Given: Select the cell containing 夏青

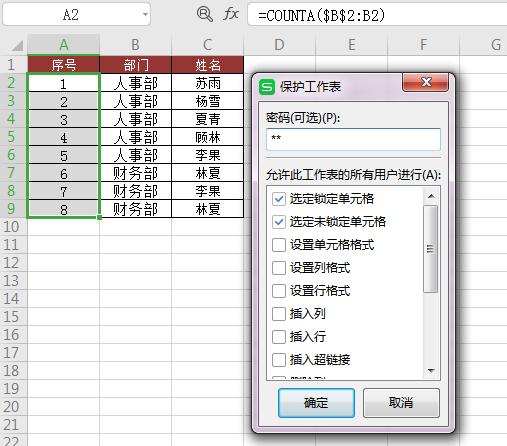Looking at the screenshot, I should click(208, 119).
